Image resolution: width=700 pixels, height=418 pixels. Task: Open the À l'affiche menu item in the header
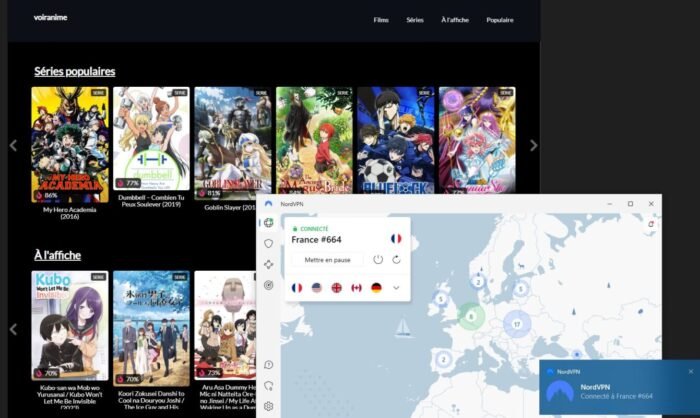(x=455, y=20)
